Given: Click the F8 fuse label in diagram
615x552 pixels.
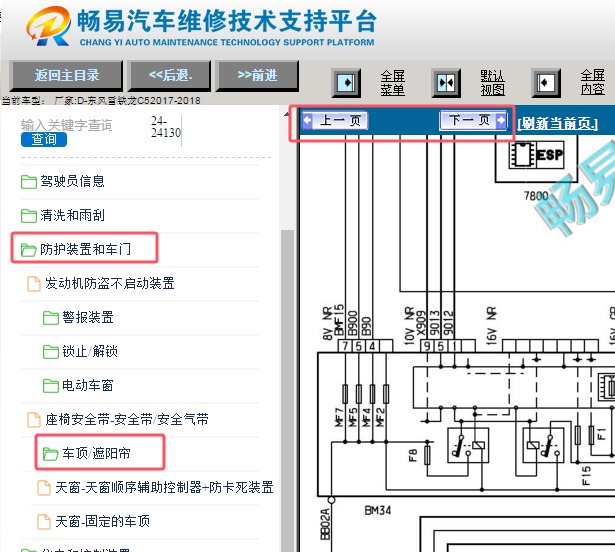Looking at the screenshot, I should coord(412,455).
